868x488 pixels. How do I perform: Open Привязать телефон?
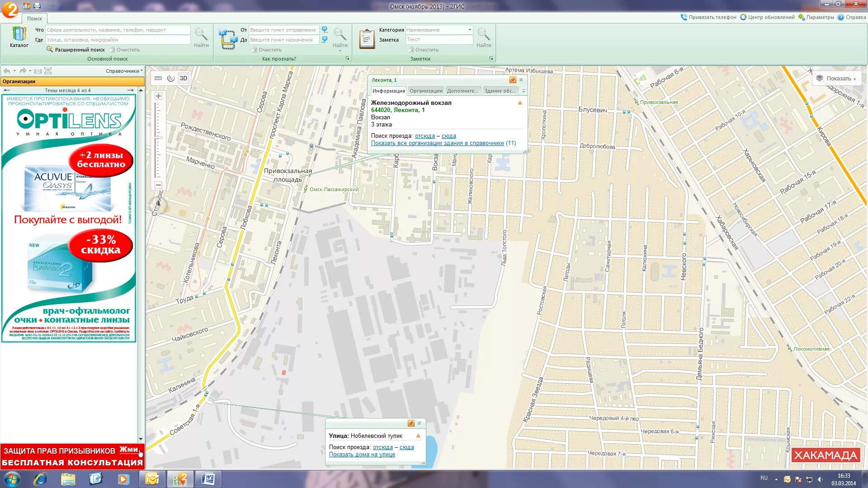pyautogui.click(x=708, y=17)
